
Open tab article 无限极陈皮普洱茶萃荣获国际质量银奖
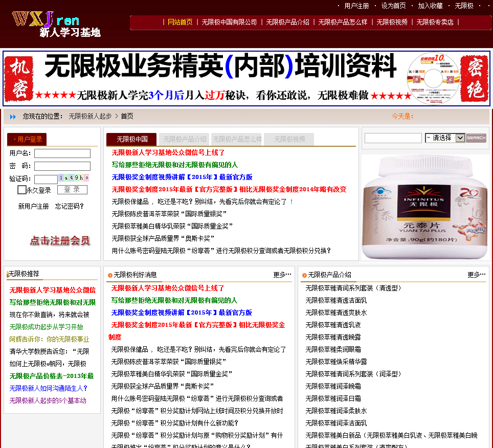pyautogui.click(x=169, y=214)
